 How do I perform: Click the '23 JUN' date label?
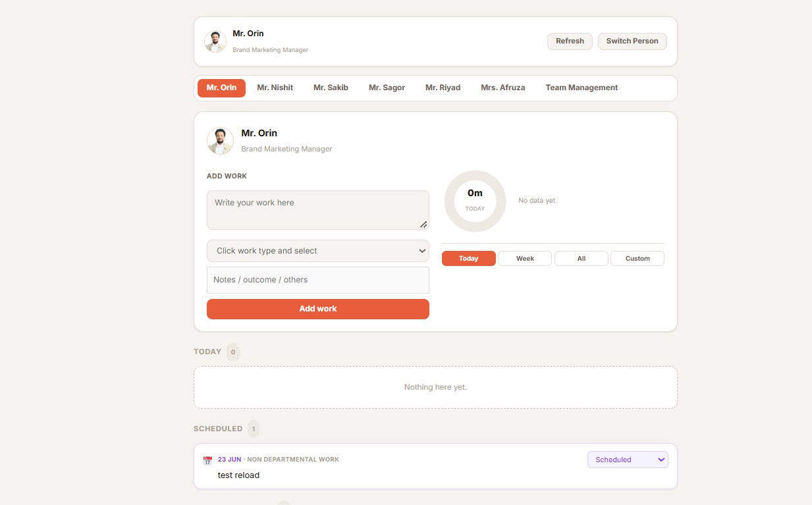229,460
